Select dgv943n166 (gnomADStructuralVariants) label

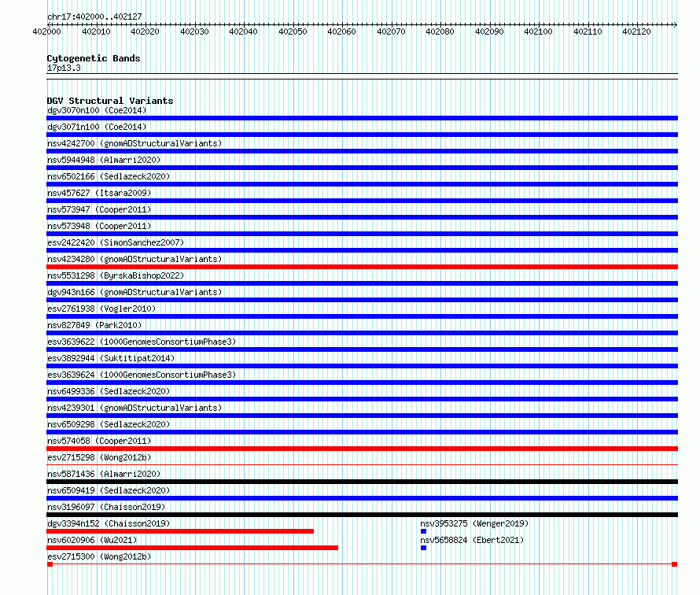(x=134, y=292)
